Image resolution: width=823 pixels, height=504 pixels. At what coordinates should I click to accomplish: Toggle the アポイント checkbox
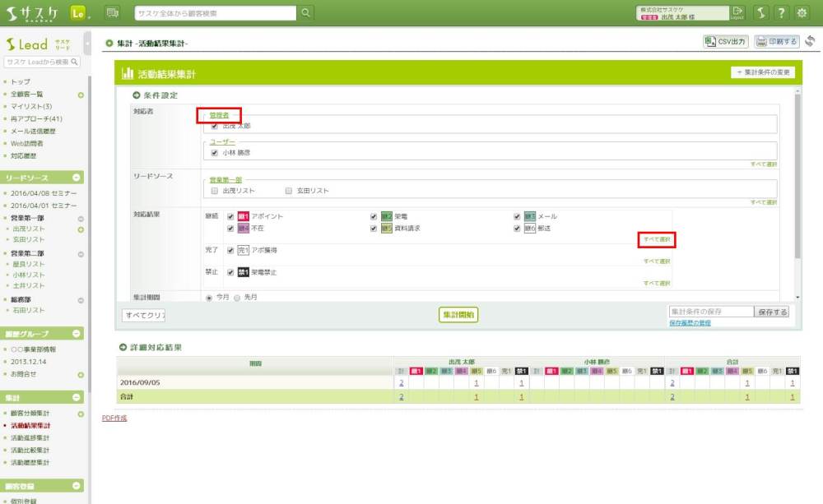(x=230, y=216)
